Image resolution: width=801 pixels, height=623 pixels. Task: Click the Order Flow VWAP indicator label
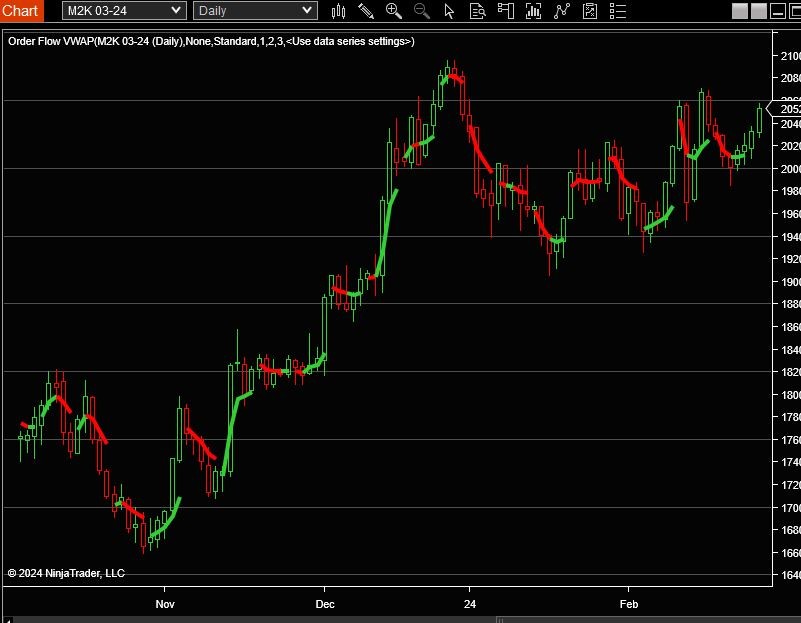click(x=211, y=41)
